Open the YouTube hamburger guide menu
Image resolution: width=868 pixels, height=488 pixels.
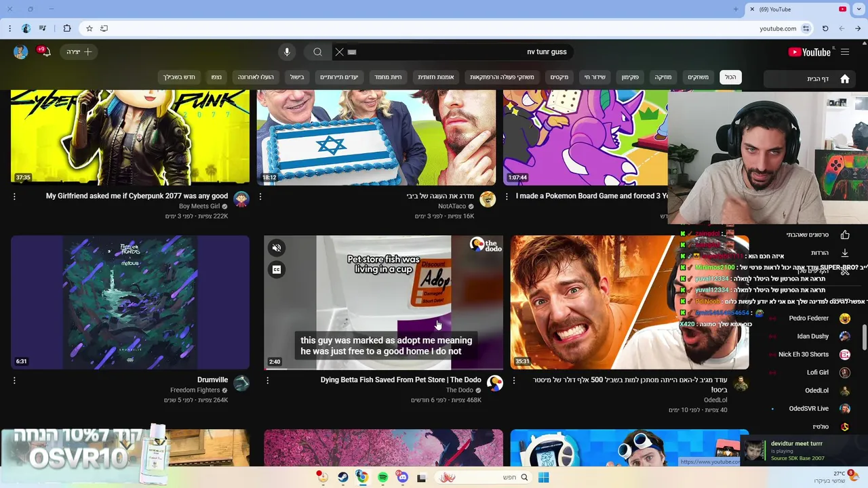click(x=845, y=52)
